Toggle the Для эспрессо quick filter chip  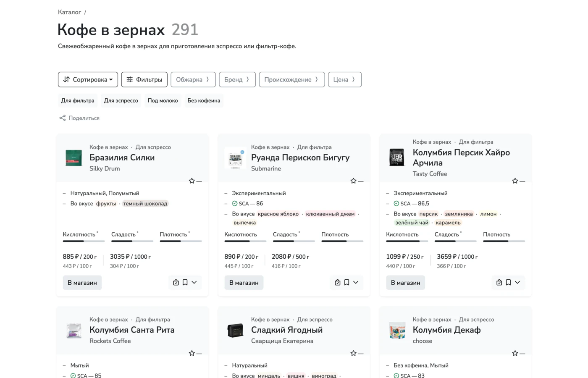click(x=121, y=100)
